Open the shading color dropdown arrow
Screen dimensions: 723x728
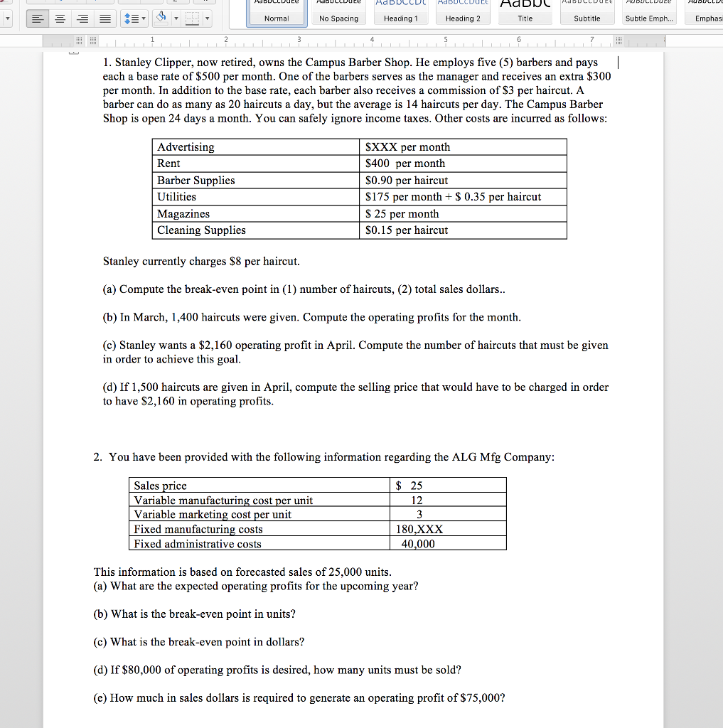(176, 18)
